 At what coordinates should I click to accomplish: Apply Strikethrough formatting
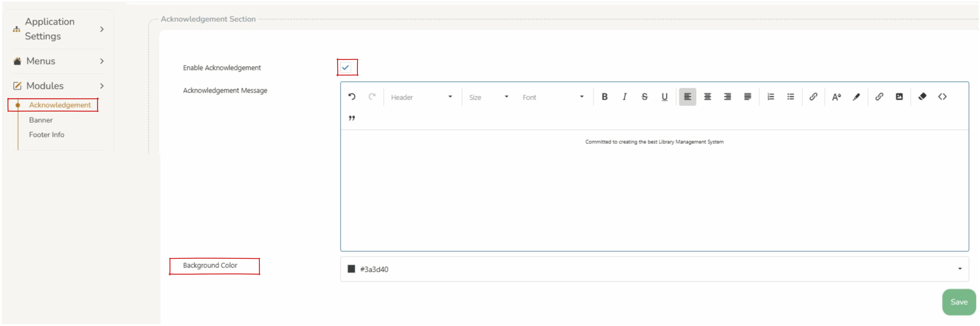644,97
